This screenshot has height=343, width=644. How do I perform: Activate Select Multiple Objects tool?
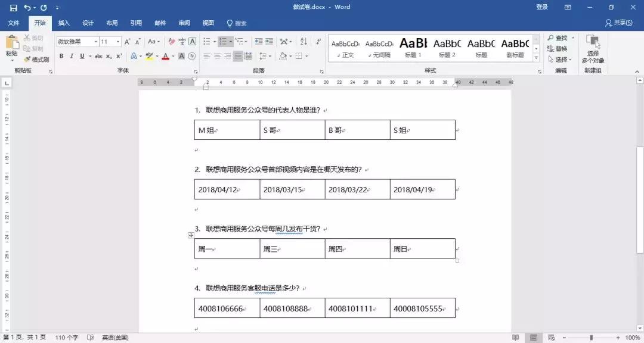pos(593,49)
